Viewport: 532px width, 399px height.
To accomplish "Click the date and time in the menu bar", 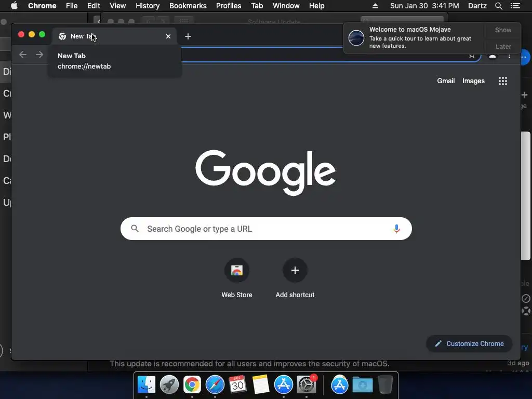I will [x=424, y=6].
